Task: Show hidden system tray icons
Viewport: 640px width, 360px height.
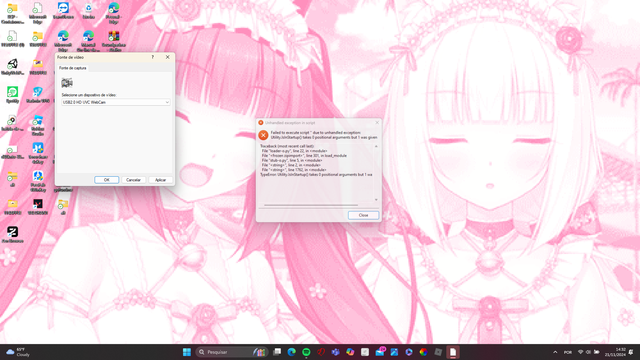Action: coord(555,352)
